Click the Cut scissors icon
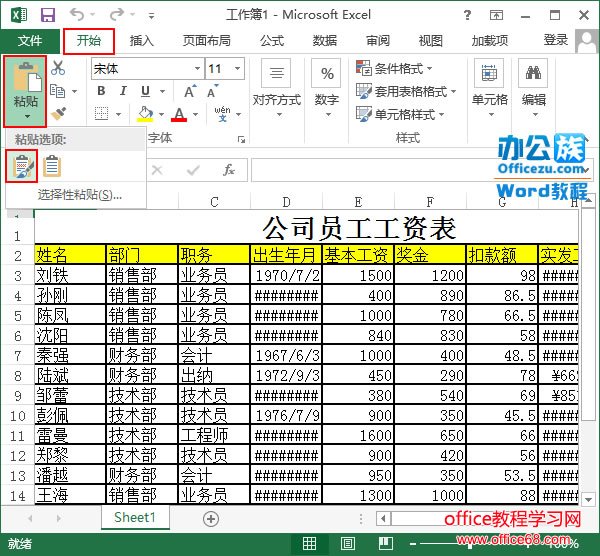Image resolution: width=600 pixels, height=556 pixels. tap(58, 68)
